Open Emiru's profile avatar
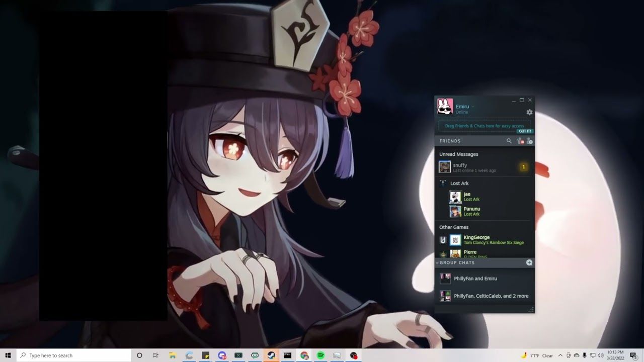Viewport: 644px width, 362px height. tap(445, 107)
